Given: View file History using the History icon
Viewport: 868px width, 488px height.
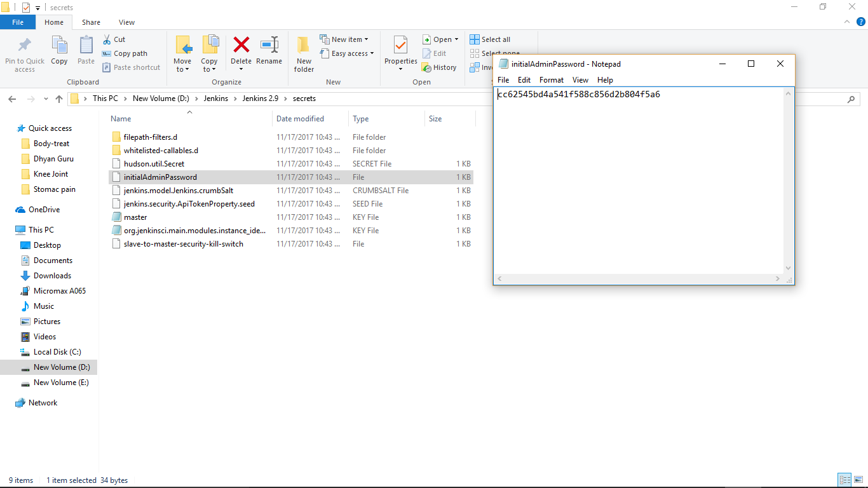Looking at the screenshot, I should click(x=440, y=67).
